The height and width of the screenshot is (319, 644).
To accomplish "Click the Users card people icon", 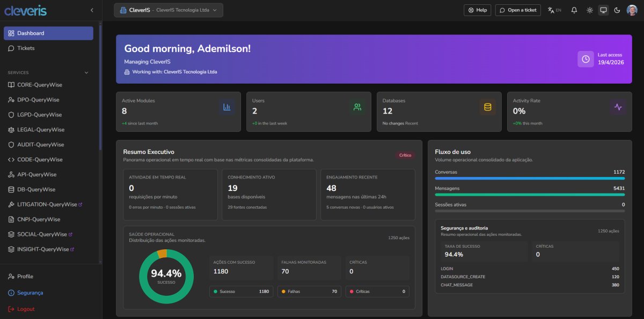I will tap(357, 107).
